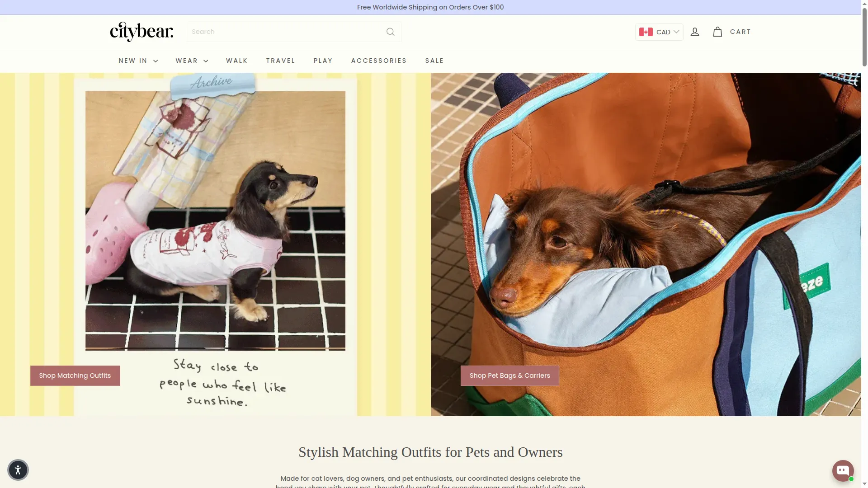Go to the WALK menu item
The height and width of the screenshot is (488, 868).
[237, 61]
